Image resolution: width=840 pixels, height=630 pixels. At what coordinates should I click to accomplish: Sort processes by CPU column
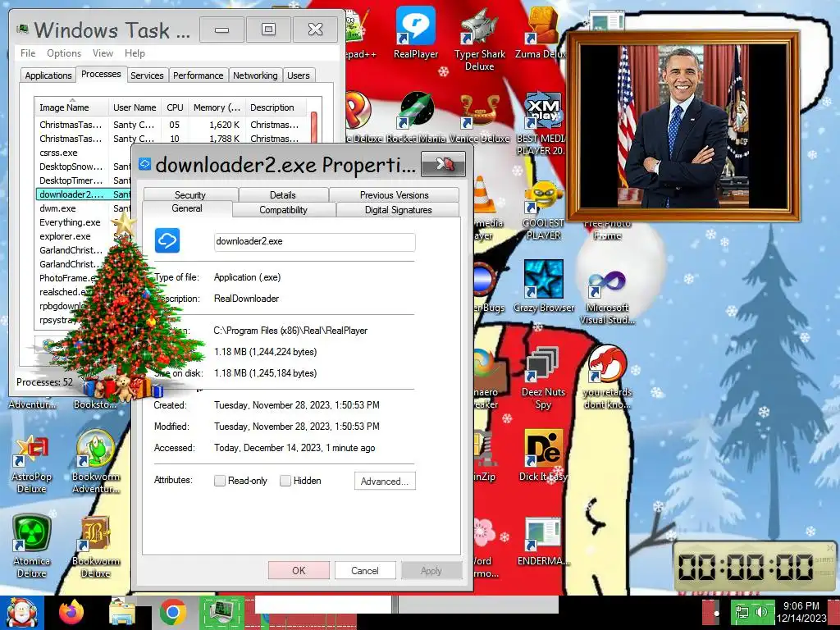click(x=175, y=107)
